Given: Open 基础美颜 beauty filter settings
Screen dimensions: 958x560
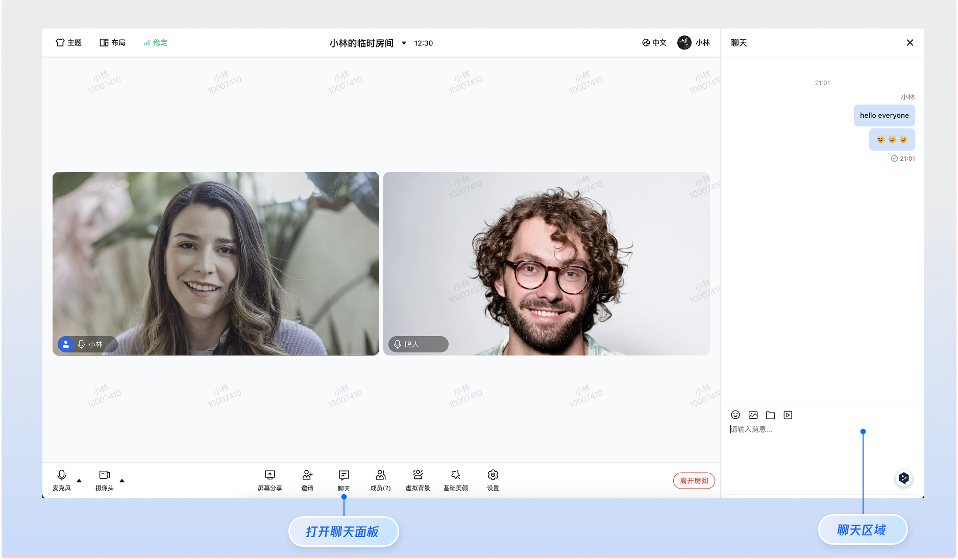Looking at the screenshot, I should pyautogui.click(x=456, y=480).
